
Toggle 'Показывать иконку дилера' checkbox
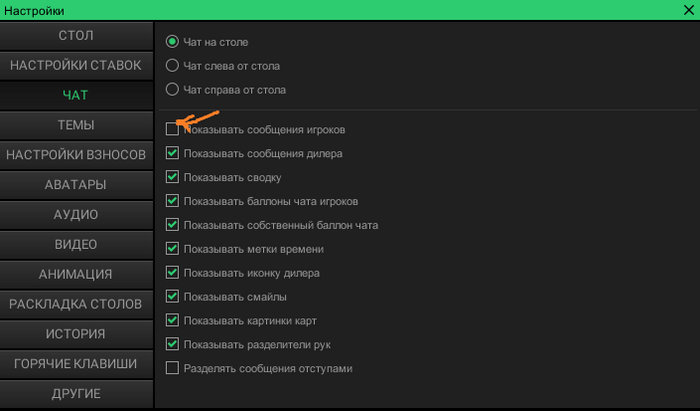pyautogui.click(x=172, y=273)
